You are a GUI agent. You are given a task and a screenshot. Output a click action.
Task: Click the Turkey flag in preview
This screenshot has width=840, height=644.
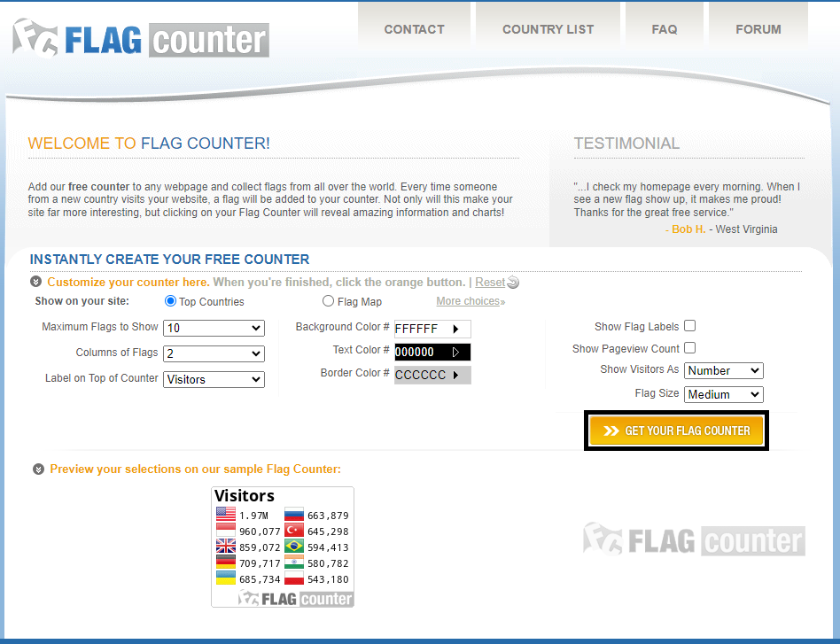pyautogui.click(x=294, y=530)
